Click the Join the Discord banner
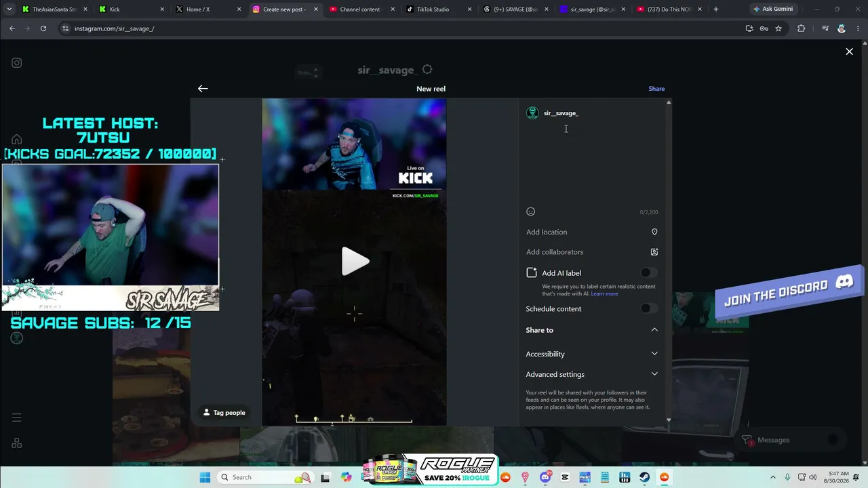The height and width of the screenshot is (488, 868). (x=790, y=291)
